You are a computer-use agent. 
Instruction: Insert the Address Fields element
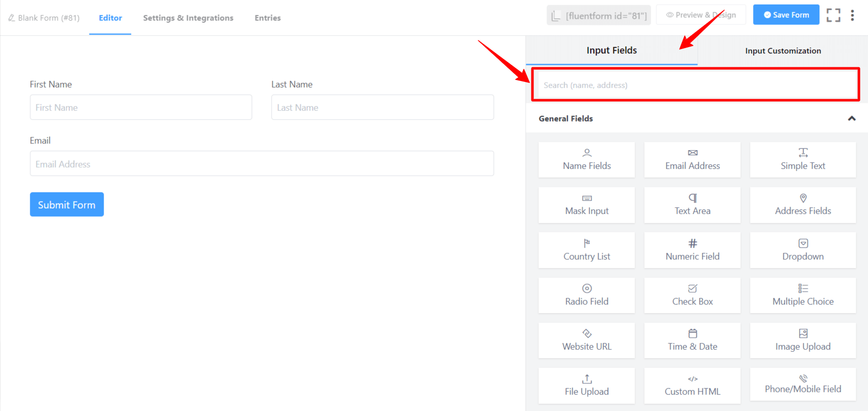803,205
